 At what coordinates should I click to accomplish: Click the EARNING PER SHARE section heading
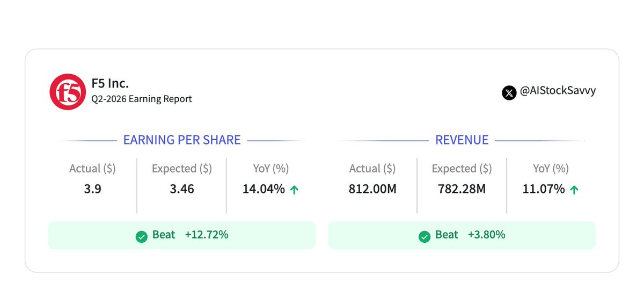pyautogui.click(x=182, y=140)
